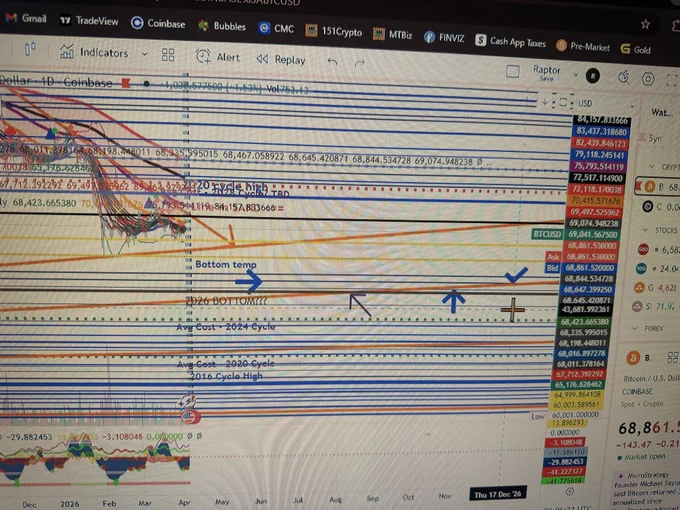Click the down arrow above price scale

click(545, 101)
